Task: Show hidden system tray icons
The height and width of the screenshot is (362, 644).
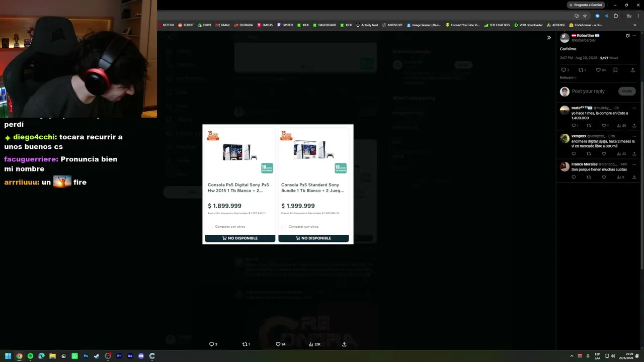Action: (x=572, y=356)
